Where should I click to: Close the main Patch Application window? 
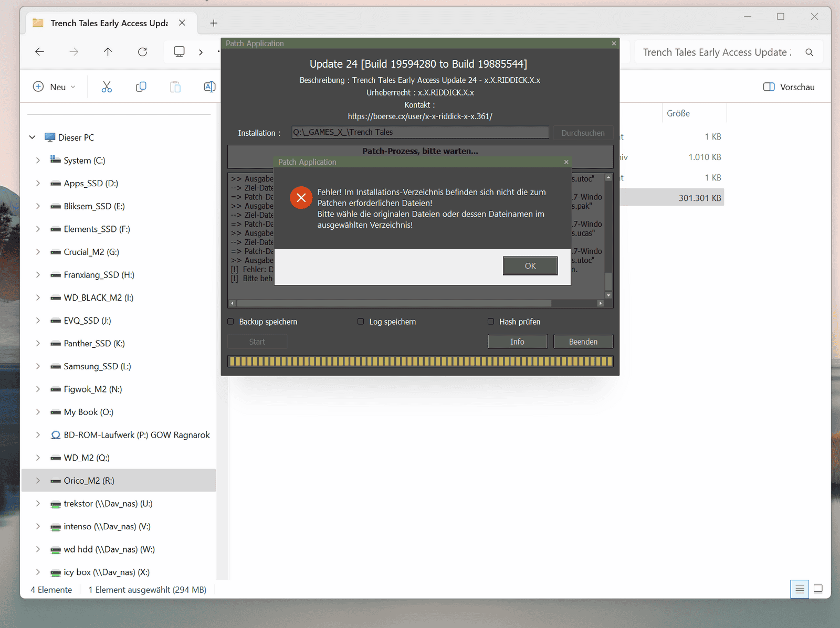click(x=614, y=44)
